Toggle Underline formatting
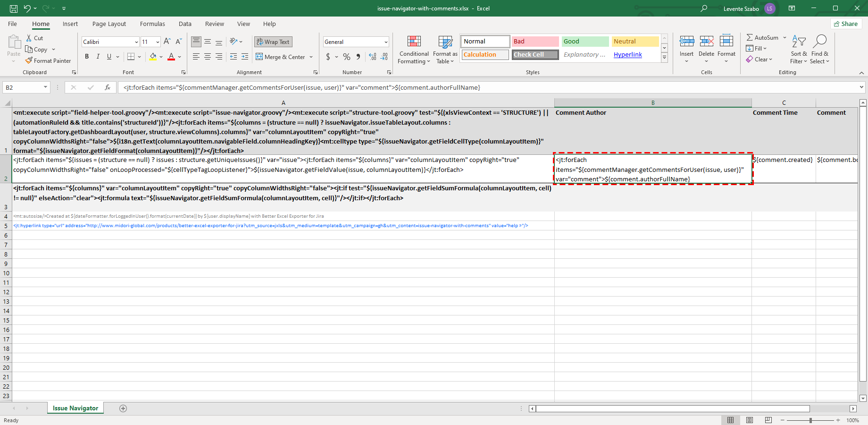Image resolution: width=868 pixels, height=425 pixels. click(109, 57)
